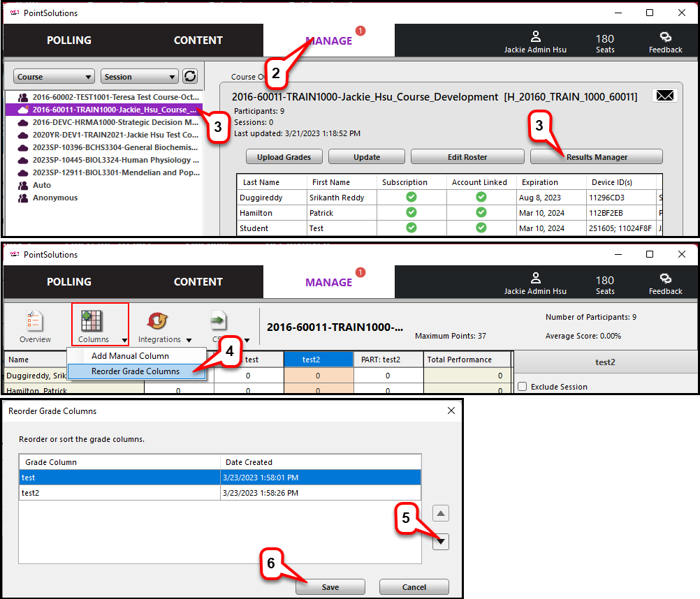Click the Jackie Admin Hsu icon in the results grade window
Viewport: 700px width, 599px height.
tap(535, 279)
